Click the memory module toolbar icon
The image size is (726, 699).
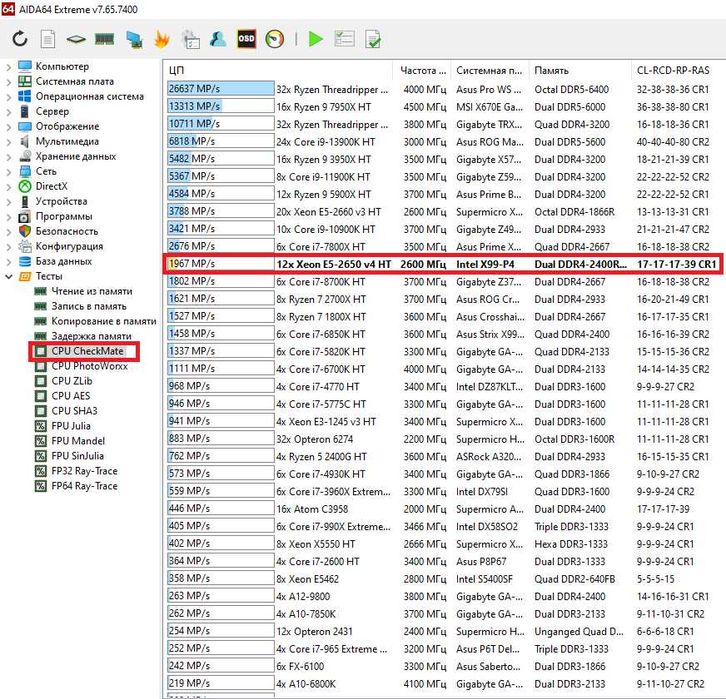tap(104, 40)
